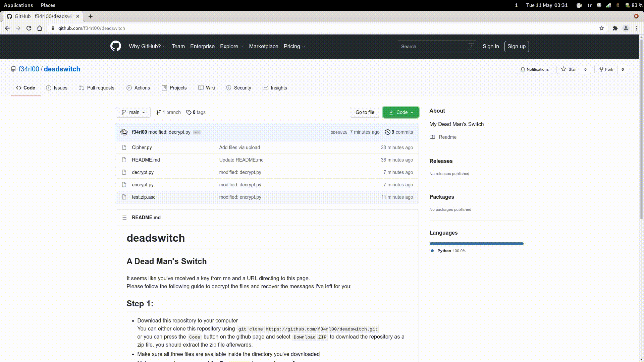This screenshot has width=644, height=362.
Task: Expand the green Code dropdown
Action: [x=400, y=112]
